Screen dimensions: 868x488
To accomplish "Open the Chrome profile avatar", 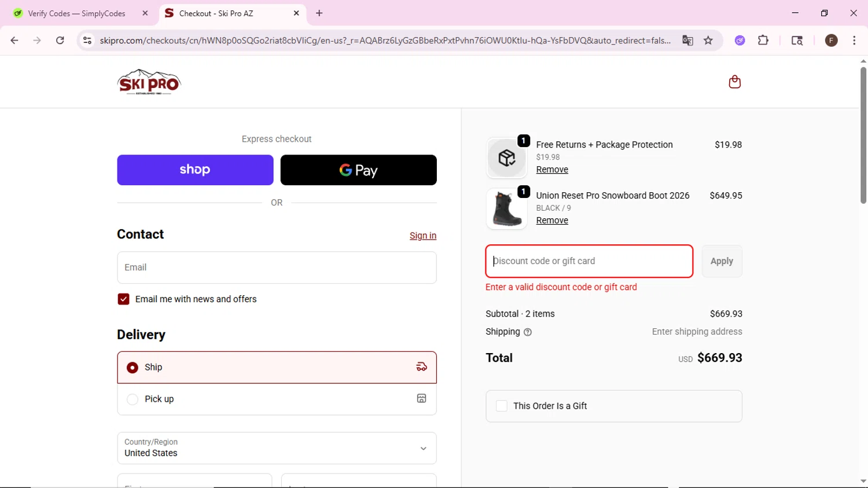I will pos(832,41).
